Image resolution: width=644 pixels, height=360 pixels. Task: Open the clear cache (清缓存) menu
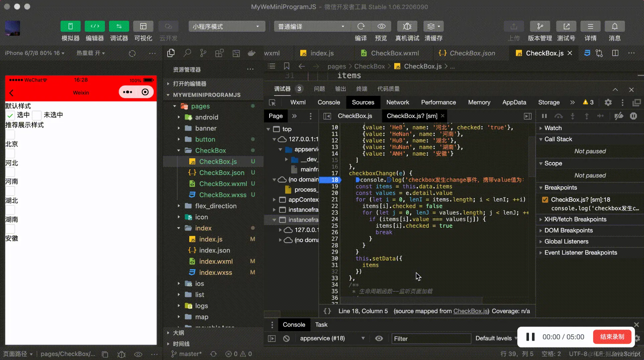click(x=434, y=26)
